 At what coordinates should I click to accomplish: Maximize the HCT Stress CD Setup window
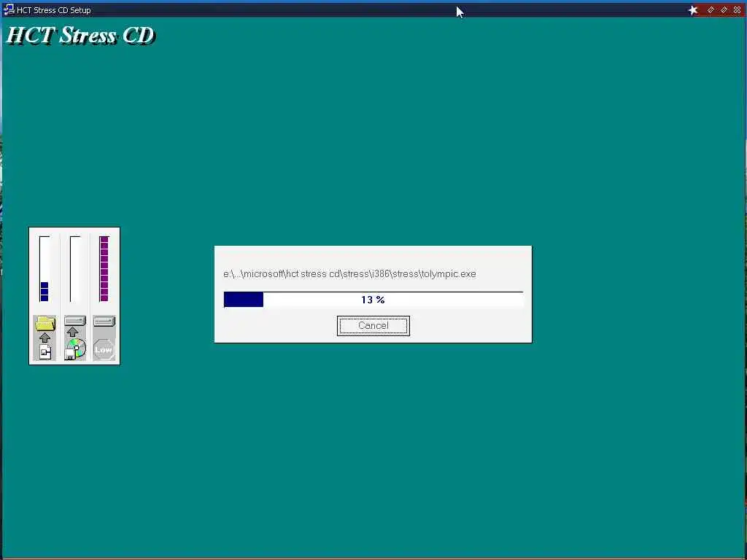point(724,10)
